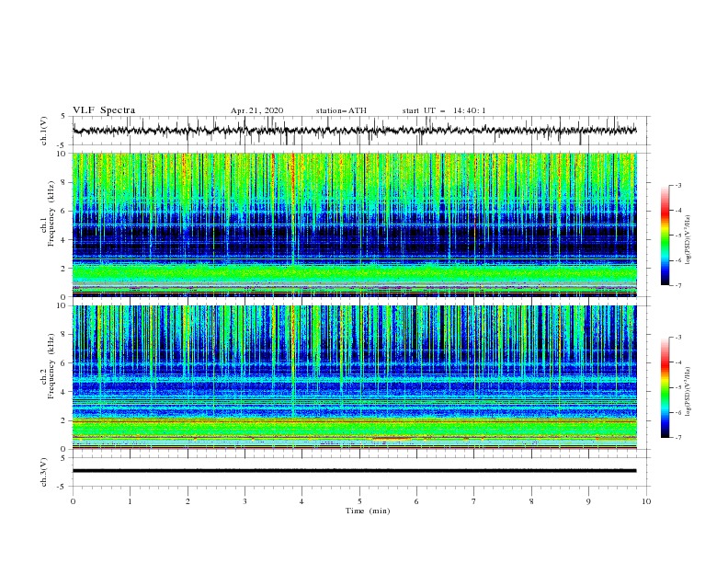Click the ch.1 PSD color scale bar
The width and height of the screenshot is (728, 563).
665,236
